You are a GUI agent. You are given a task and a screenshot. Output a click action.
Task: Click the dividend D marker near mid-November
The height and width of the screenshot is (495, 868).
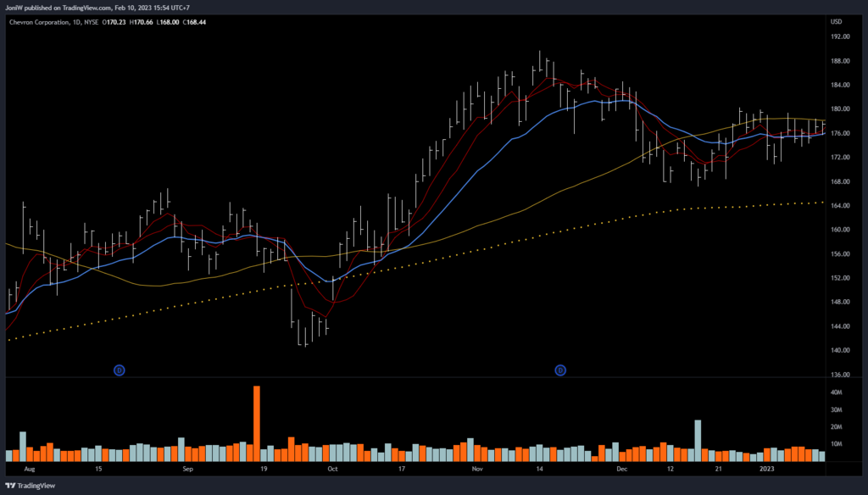point(560,370)
